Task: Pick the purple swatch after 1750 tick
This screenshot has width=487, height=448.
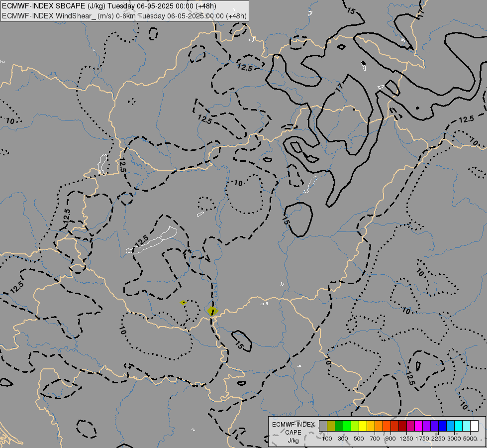Action: pos(427,426)
